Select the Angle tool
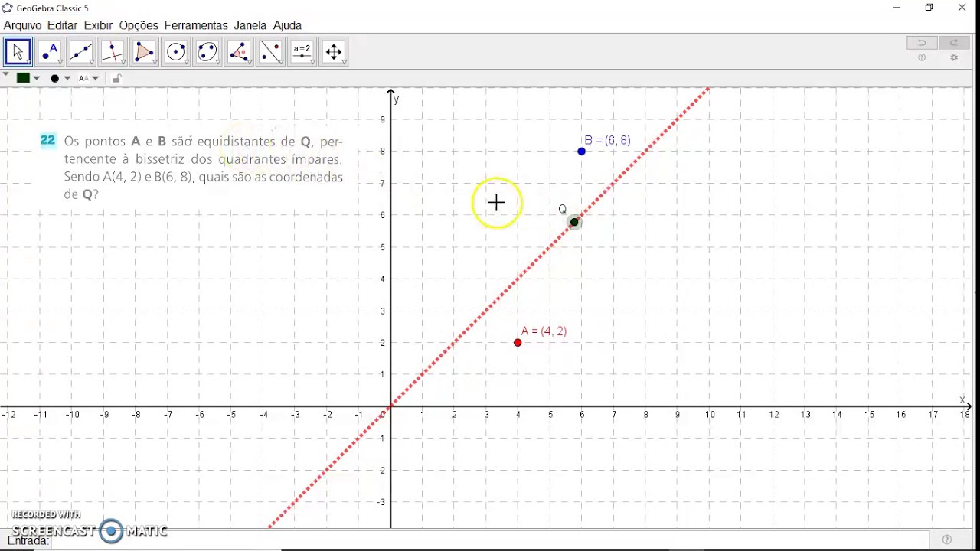The height and width of the screenshot is (551, 980). [x=239, y=52]
